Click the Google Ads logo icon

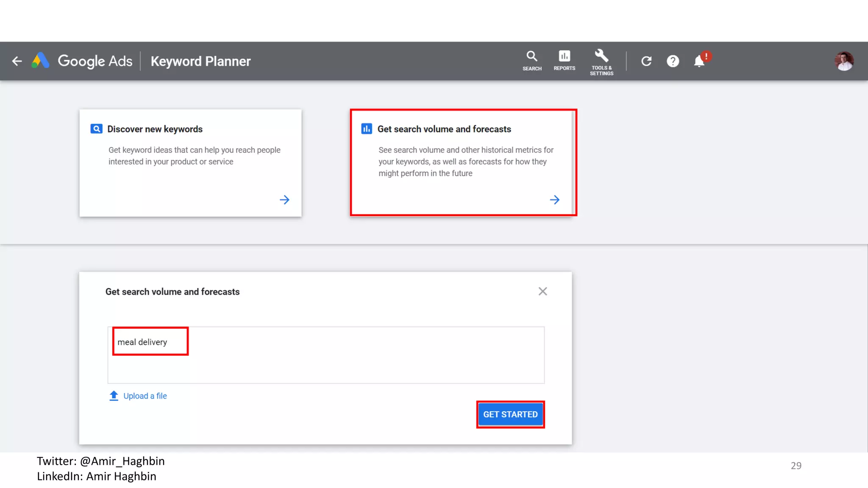(x=41, y=61)
